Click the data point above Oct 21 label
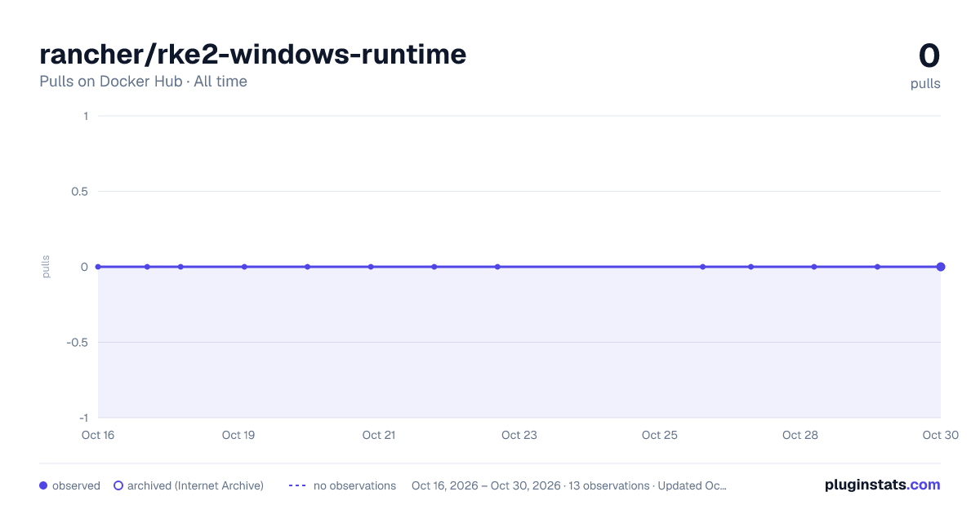 371,267
